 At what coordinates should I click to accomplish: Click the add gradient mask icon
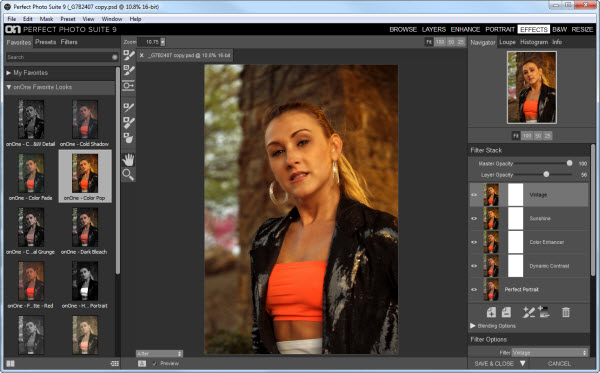point(544,312)
